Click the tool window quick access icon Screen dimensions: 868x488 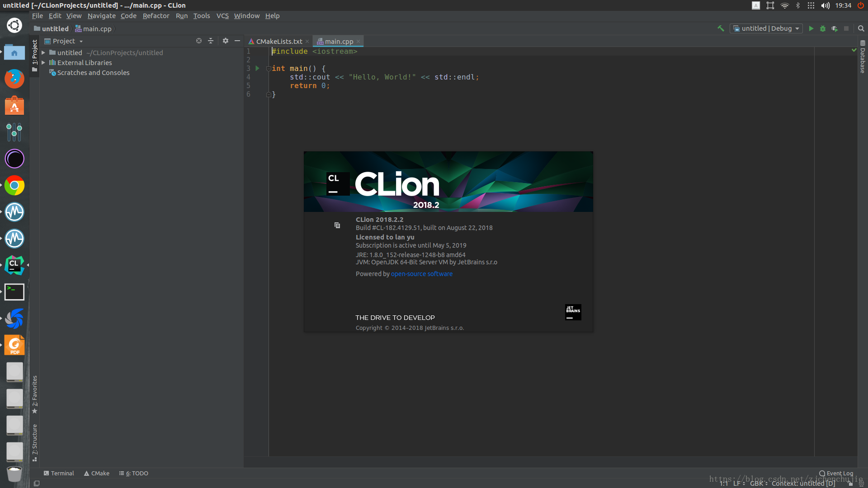[37, 483]
